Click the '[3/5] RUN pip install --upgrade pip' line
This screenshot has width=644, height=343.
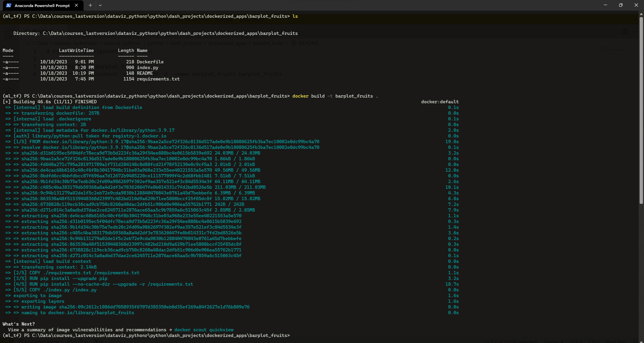pos(56,278)
